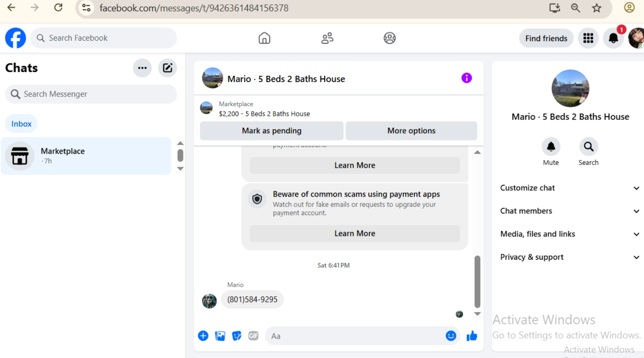Viewport: 644px width, 358px height.
Task: Click the conversation scrollbar thumb
Action: [x=477, y=282]
